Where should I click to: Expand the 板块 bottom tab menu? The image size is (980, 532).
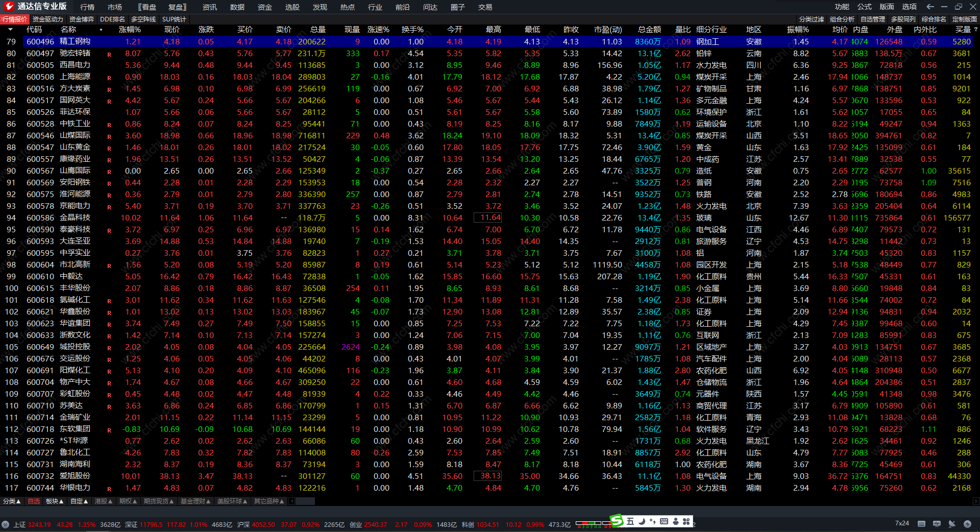[55, 501]
